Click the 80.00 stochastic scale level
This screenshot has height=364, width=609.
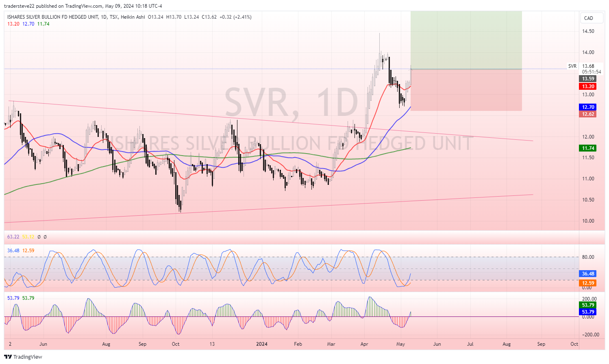[588, 257]
